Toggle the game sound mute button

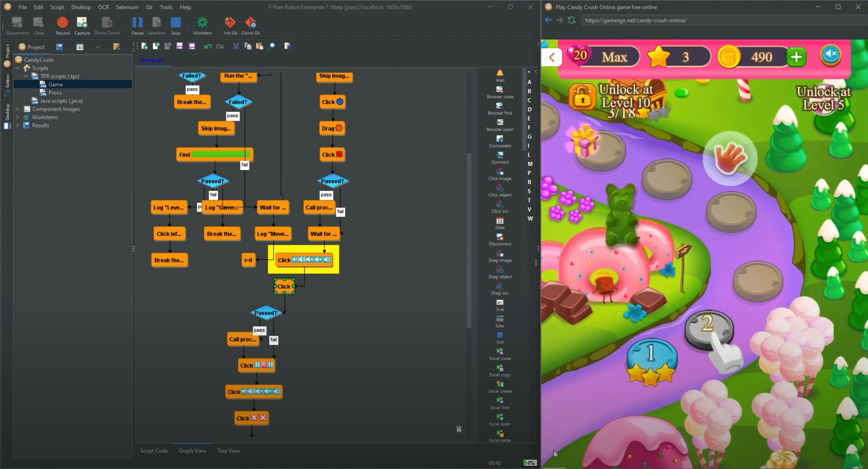[831, 55]
